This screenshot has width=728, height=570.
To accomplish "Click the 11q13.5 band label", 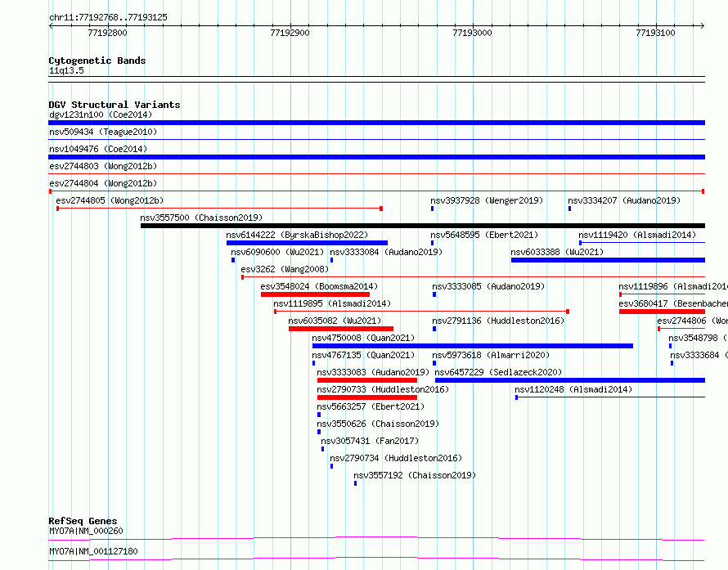I will (66, 70).
